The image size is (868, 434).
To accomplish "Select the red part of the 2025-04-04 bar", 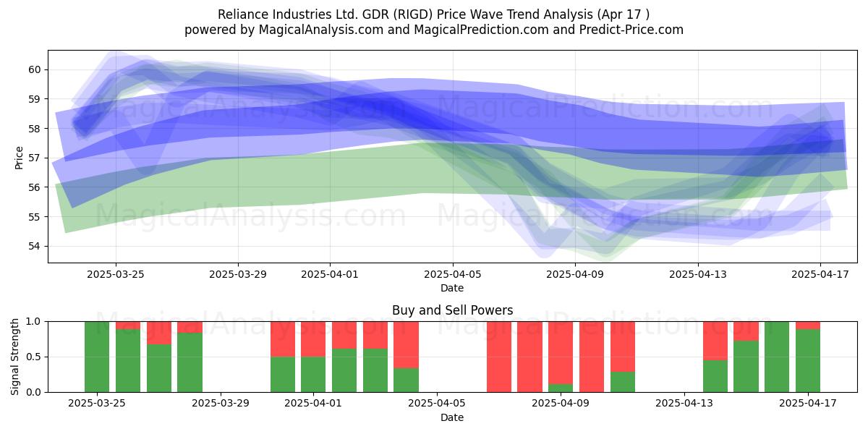I will pyautogui.click(x=407, y=345).
